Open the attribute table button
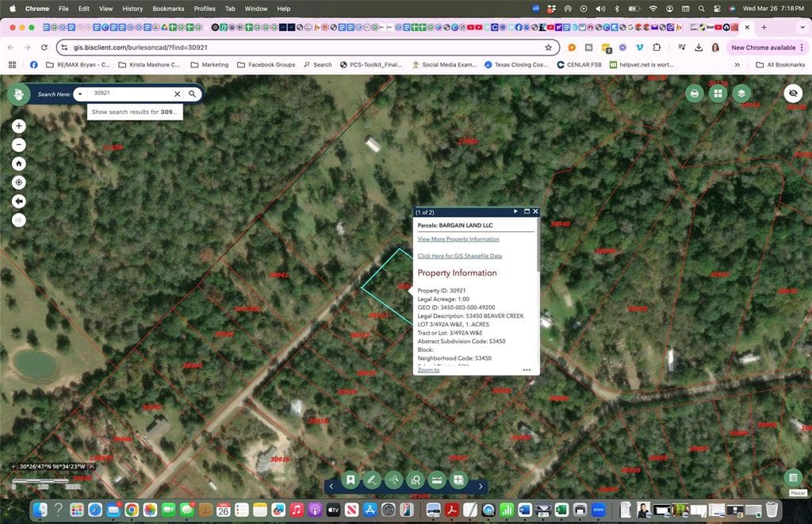This screenshot has width=812, height=524. coord(793,477)
